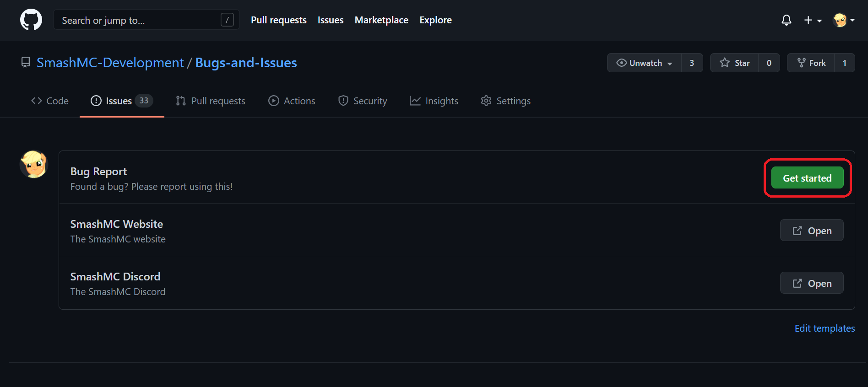Open the Settings tab
This screenshot has width=868, height=387.
506,101
